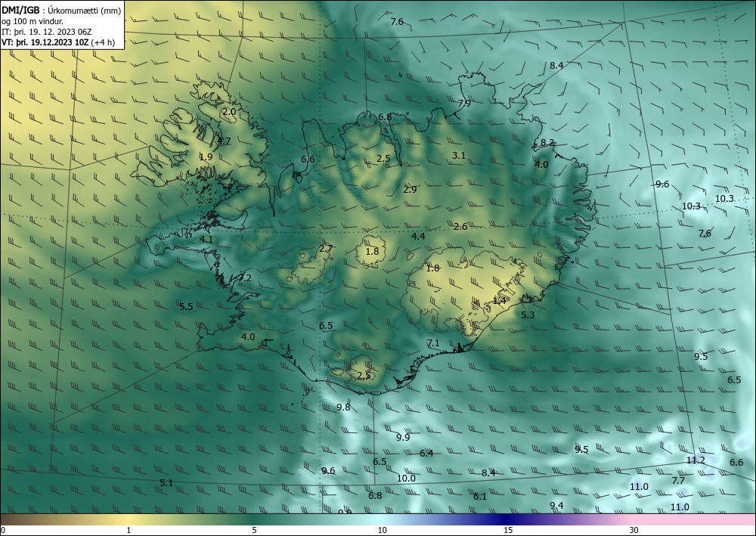Click the 'DMI/IGB : Úrkomumætti (mm)' title line
Screen dimensions: 756x536
pos(61,11)
